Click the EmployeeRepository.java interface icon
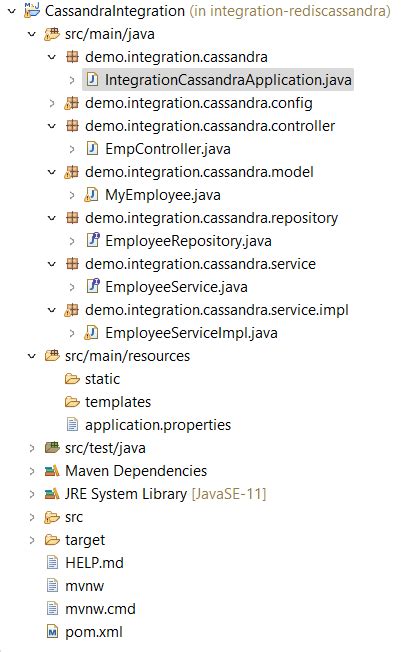Viewport: 410px width, 652px height. (93, 240)
